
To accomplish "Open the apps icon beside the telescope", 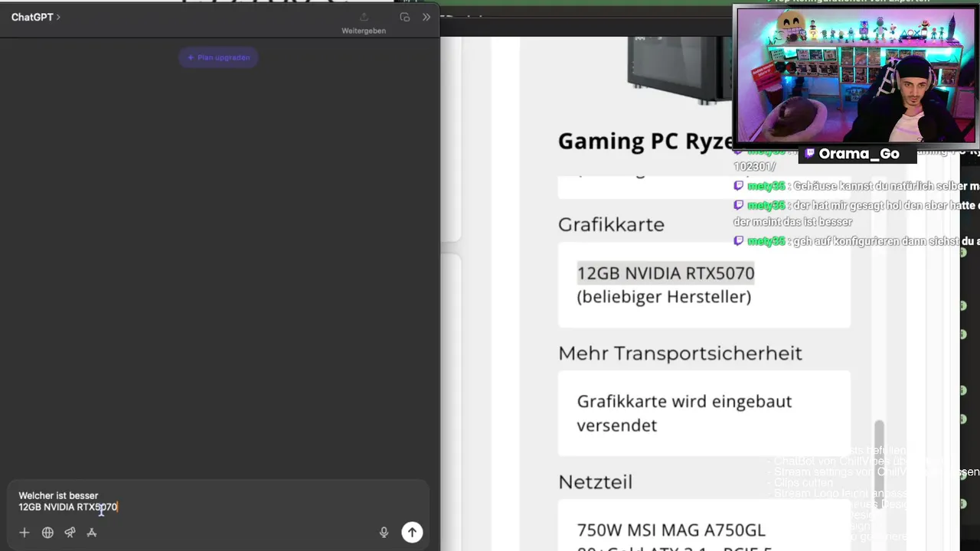I will pos(92,533).
